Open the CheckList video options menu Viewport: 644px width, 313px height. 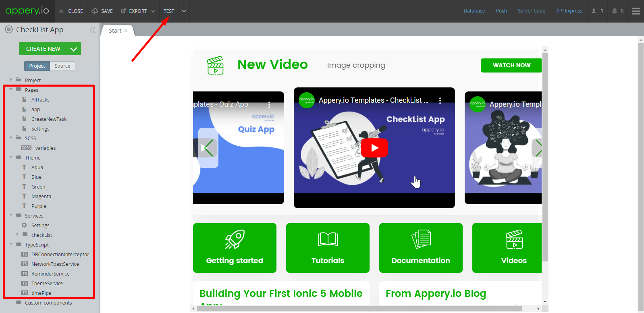click(x=440, y=100)
